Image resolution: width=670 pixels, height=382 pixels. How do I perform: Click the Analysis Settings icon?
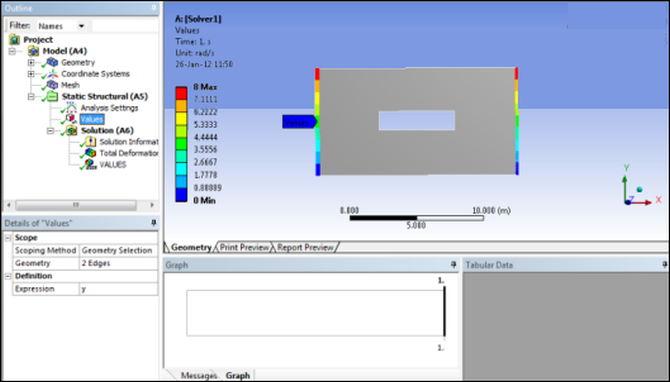pos(71,108)
